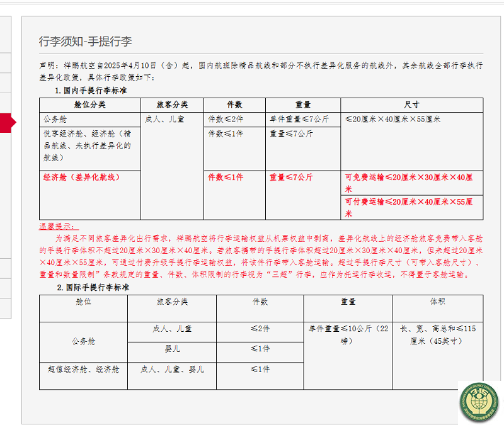Click the 尺寸 column header
Screen dimensions: 504x425
(412, 105)
